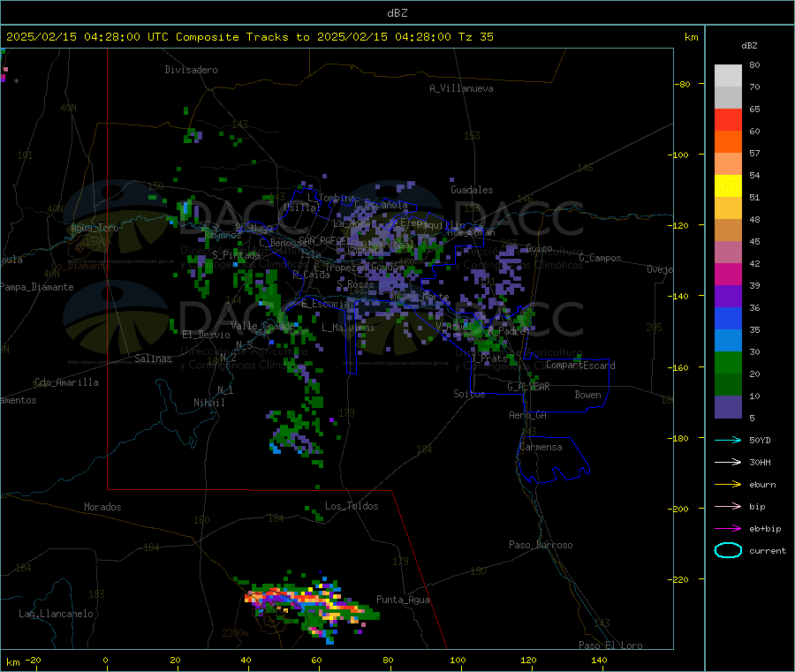Viewport: 795px width, 672px height.
Task: Click the Paso_El_Loro map label
Action: tap(610, 646)
